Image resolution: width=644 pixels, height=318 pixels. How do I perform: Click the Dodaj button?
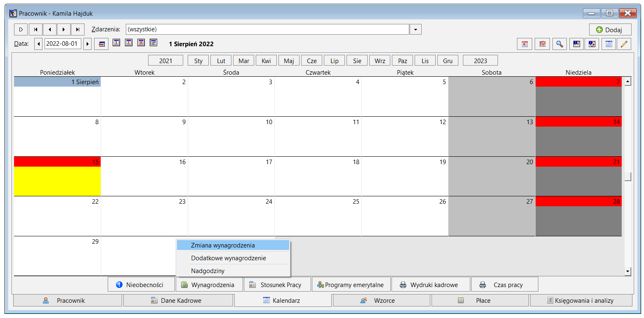[x=610, y=30]
